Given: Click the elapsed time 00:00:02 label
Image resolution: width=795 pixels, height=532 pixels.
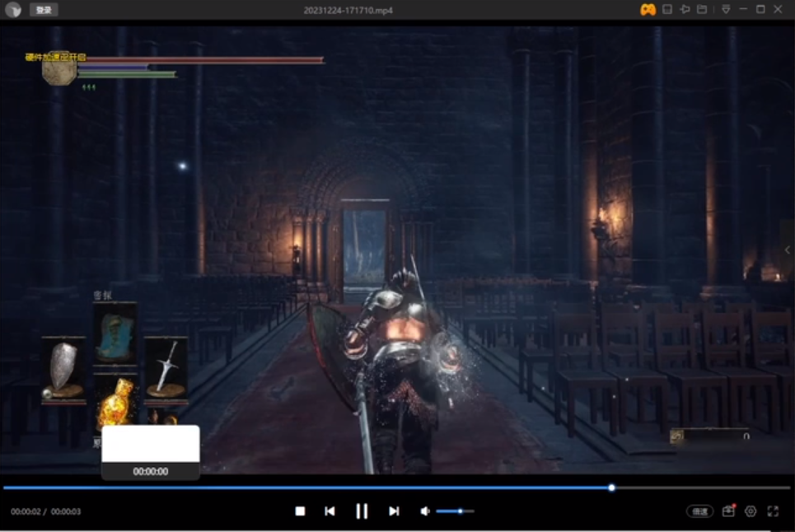Looking at the screenshot, I should pyautogui.click(x=26, y=511).
